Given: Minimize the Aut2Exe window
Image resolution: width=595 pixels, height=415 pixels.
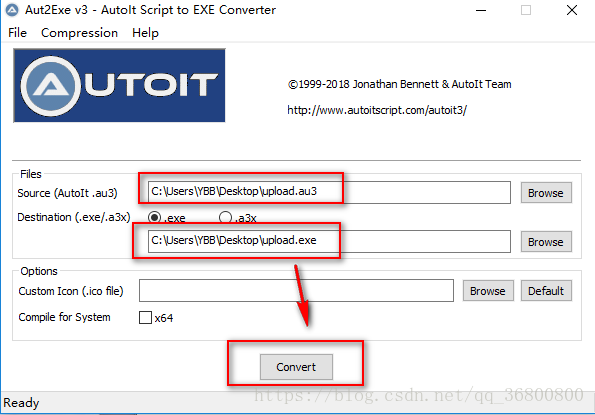Looking at the screenshot, I should [481, 10].
